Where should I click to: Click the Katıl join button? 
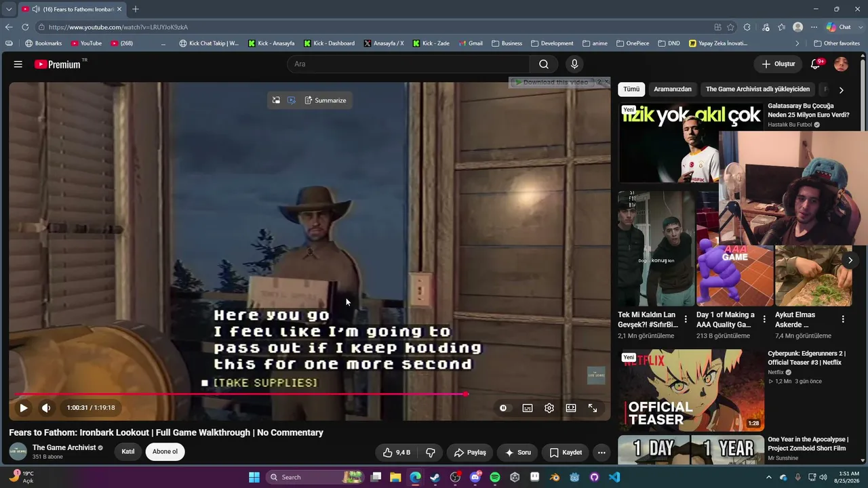click(x=128, y=452)
